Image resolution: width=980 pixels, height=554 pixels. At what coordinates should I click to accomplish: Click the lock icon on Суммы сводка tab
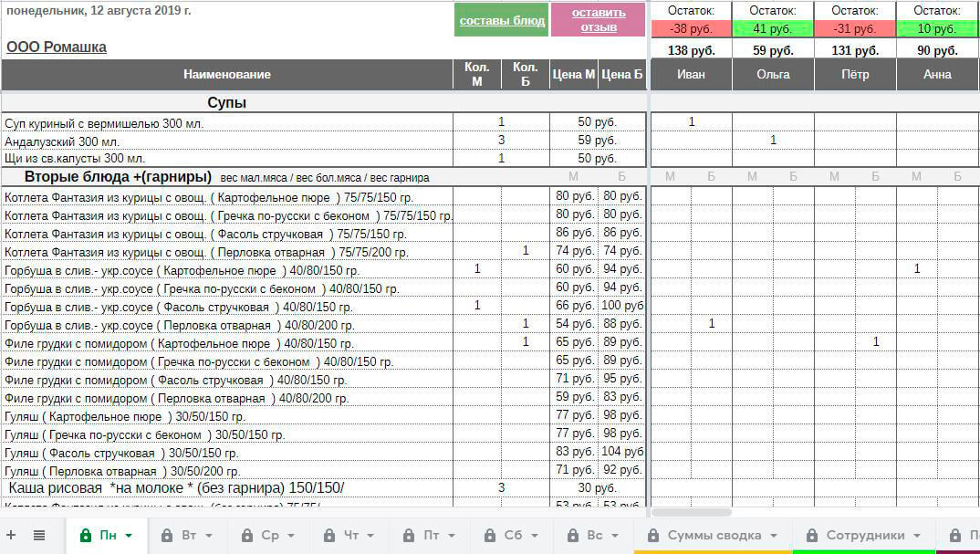[652, 536]
